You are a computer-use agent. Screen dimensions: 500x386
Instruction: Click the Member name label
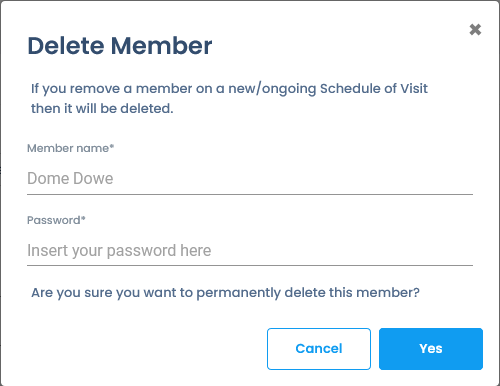coord(71,148)
